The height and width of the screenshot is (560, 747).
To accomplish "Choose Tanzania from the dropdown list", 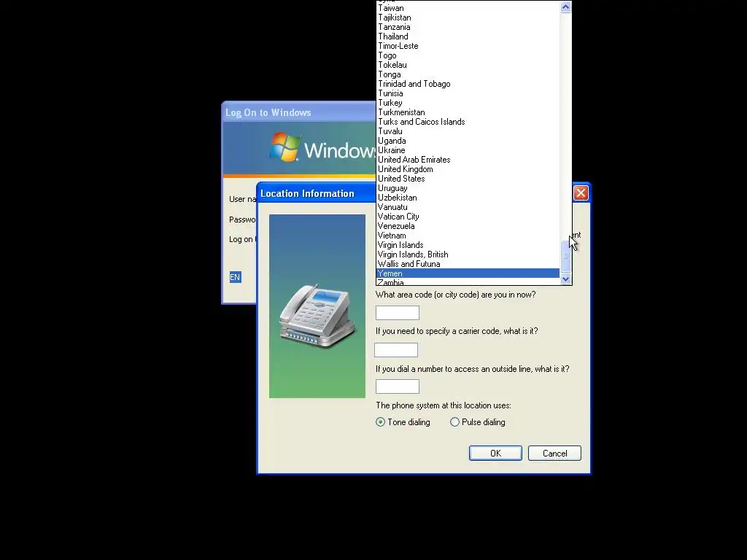I will pos(468,27).
